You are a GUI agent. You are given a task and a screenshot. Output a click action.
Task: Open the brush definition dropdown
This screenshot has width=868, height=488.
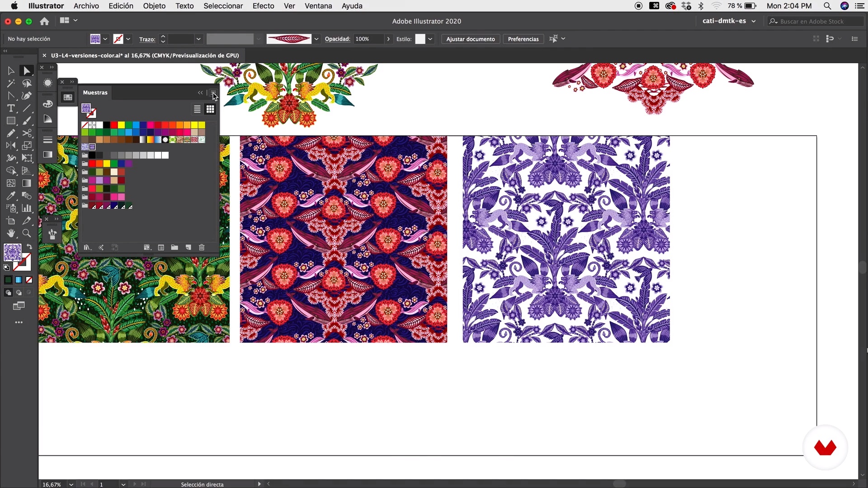coord(316,39)
